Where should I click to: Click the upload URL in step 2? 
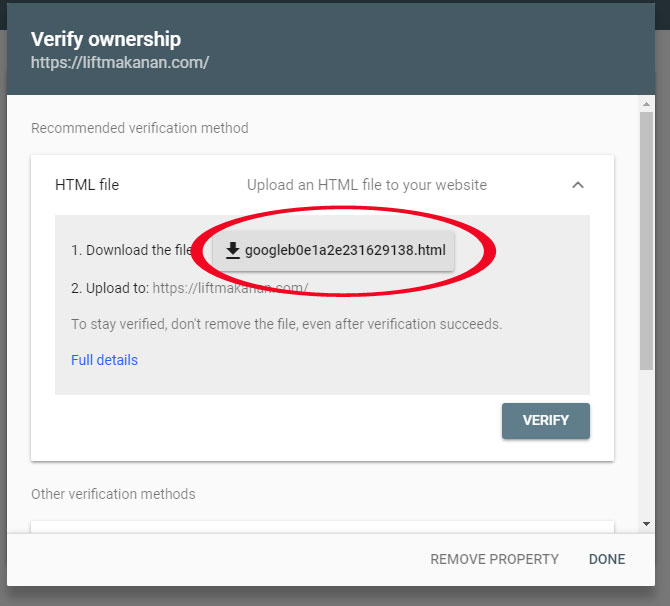[229, 288]
